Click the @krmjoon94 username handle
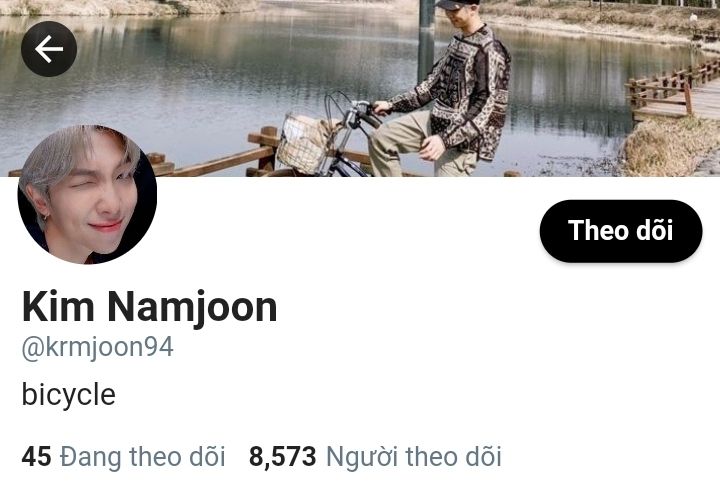The height and width of the screenshot is (503, 720). tap(97, 348)
